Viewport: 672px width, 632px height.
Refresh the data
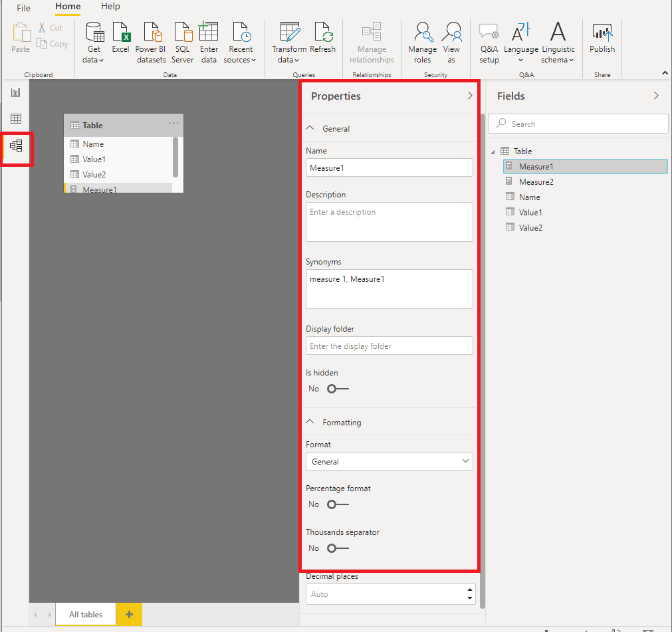(323, 38)
